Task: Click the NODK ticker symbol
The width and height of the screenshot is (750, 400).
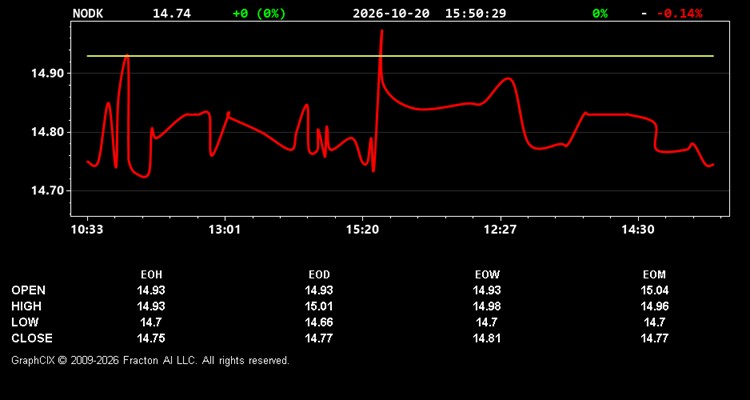Action: coord(88,13)
